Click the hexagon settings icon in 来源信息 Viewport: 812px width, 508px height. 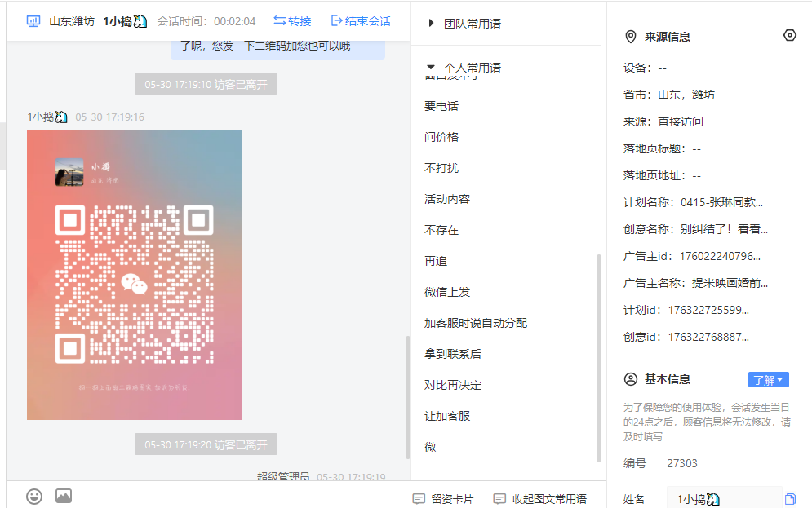click(x=790, y=35)
